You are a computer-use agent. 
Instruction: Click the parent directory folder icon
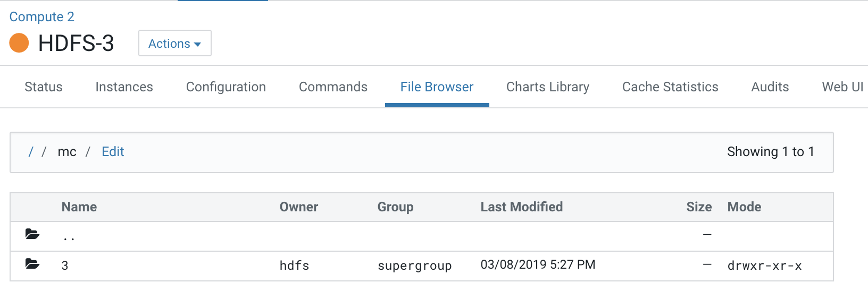point(32,234)
